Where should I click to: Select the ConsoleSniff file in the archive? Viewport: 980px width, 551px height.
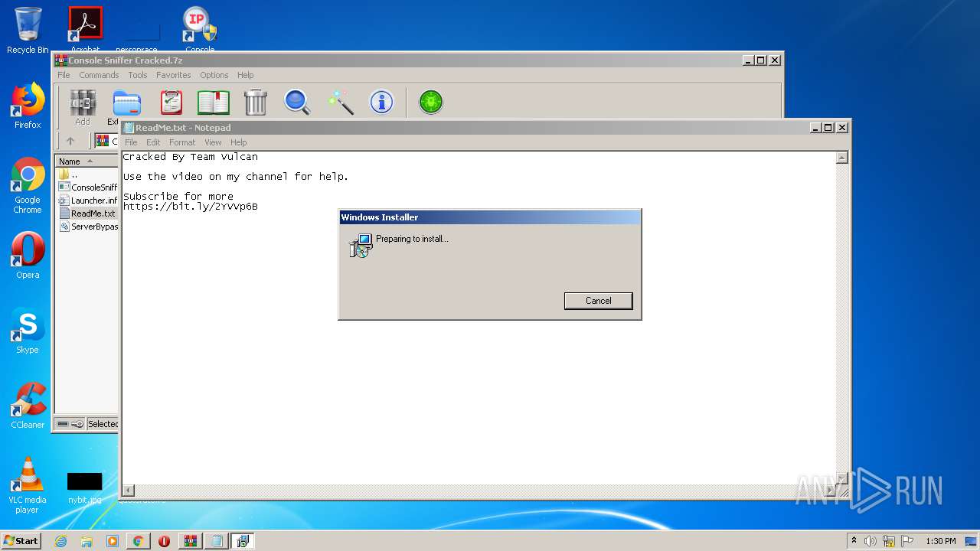[88, 187]
